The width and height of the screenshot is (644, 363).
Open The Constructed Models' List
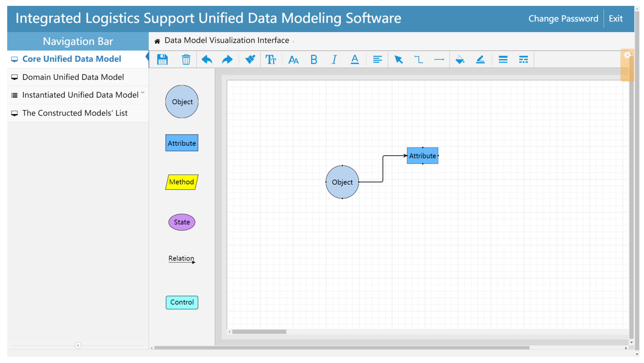75,113
